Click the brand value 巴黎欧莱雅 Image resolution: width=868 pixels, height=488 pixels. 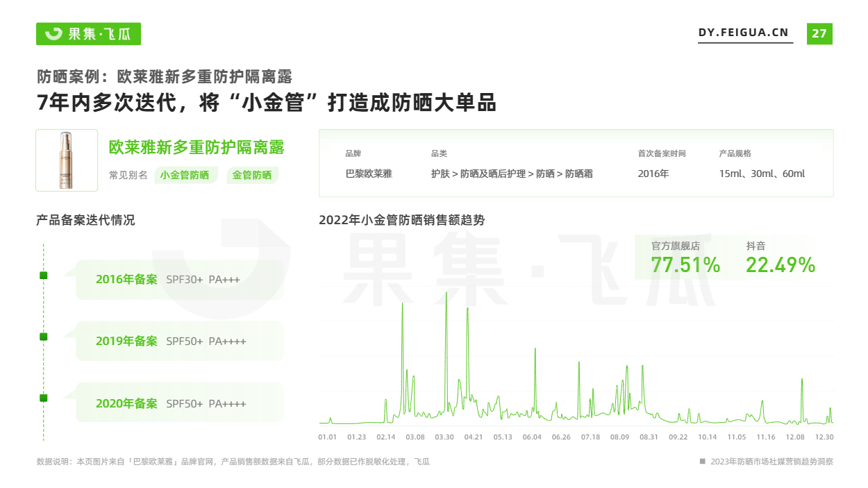point(369,174)
